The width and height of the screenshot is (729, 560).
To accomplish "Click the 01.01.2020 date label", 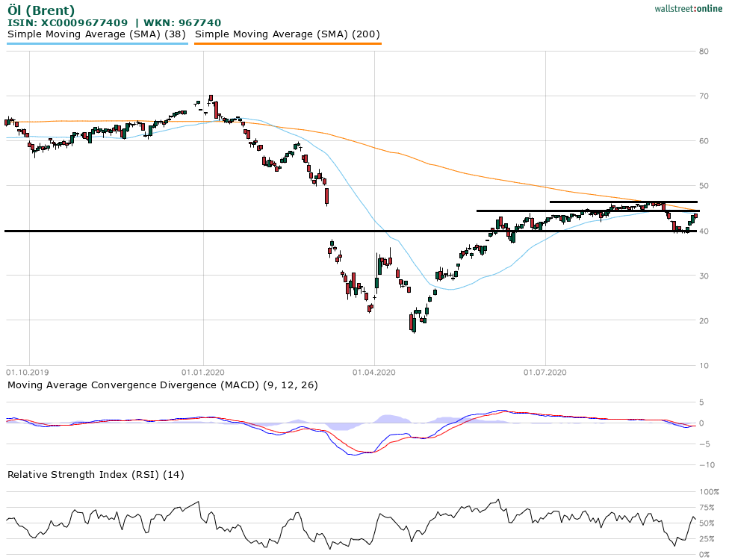I will 202,371.
